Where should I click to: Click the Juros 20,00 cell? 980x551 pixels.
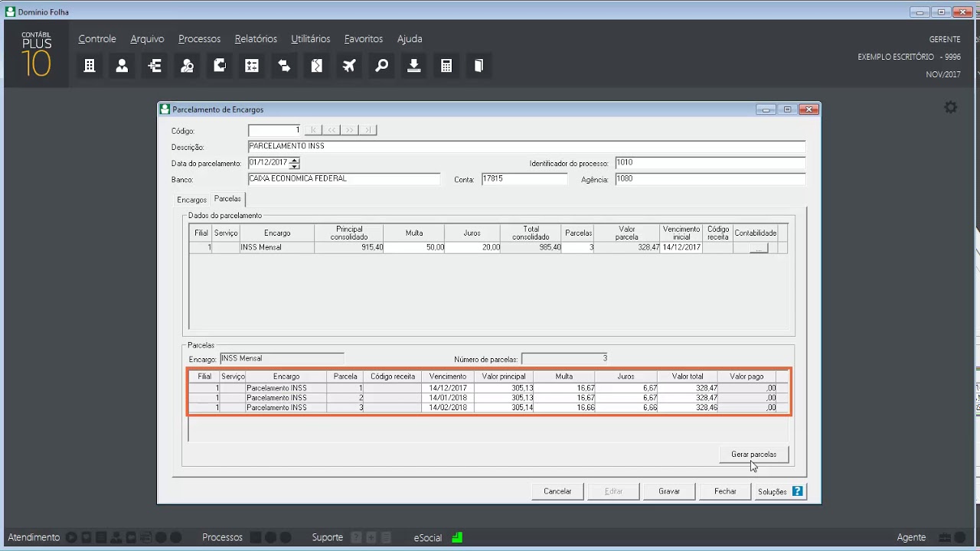click(x=472, y=248)
